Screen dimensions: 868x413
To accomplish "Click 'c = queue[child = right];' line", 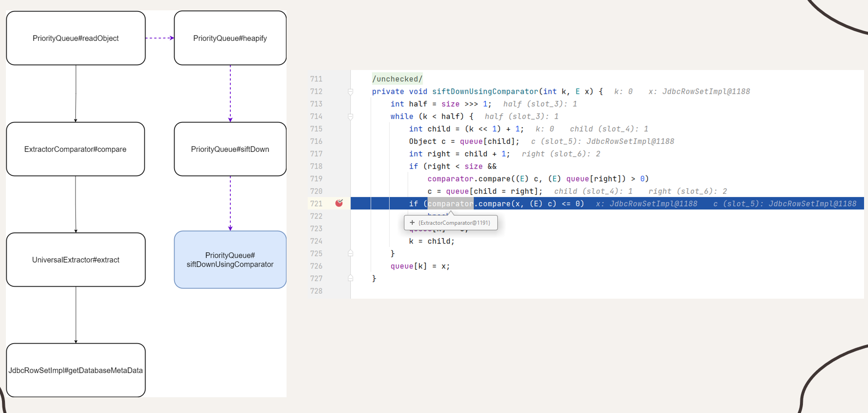I will click(x=485, y=191).
